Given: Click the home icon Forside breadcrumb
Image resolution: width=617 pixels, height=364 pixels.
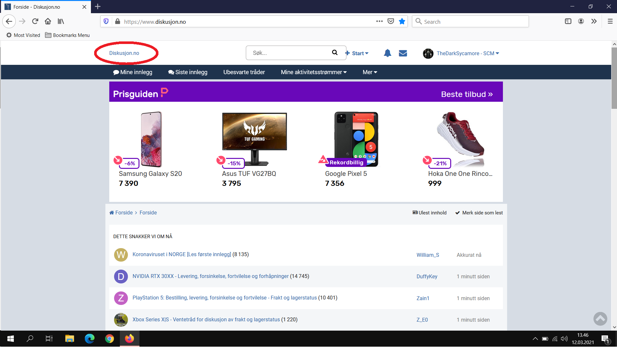Looking at the screenshot, I should click(x=121, y=212).
